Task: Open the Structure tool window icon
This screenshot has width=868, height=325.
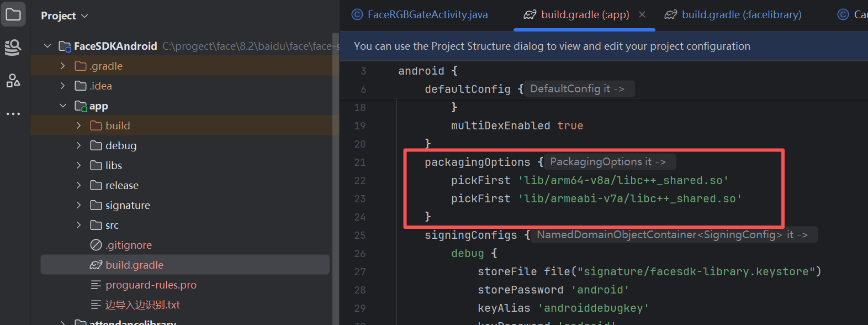Action: (x=13, y=81)
